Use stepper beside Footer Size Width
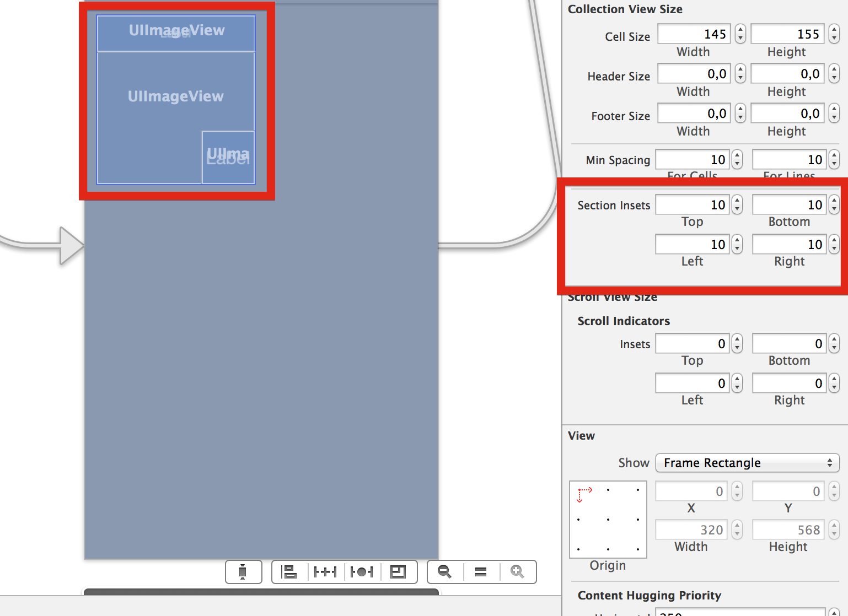This screenshot has width=848, height=616. tap(740, 114)
